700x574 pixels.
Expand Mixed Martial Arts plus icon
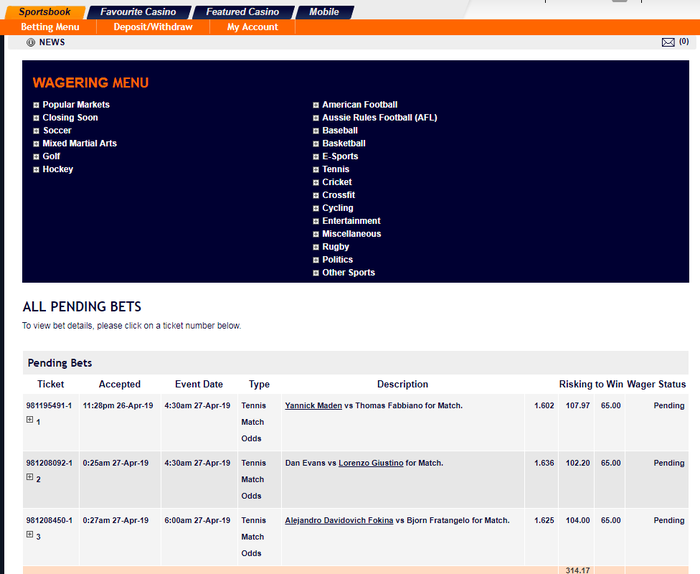[36, 144]
